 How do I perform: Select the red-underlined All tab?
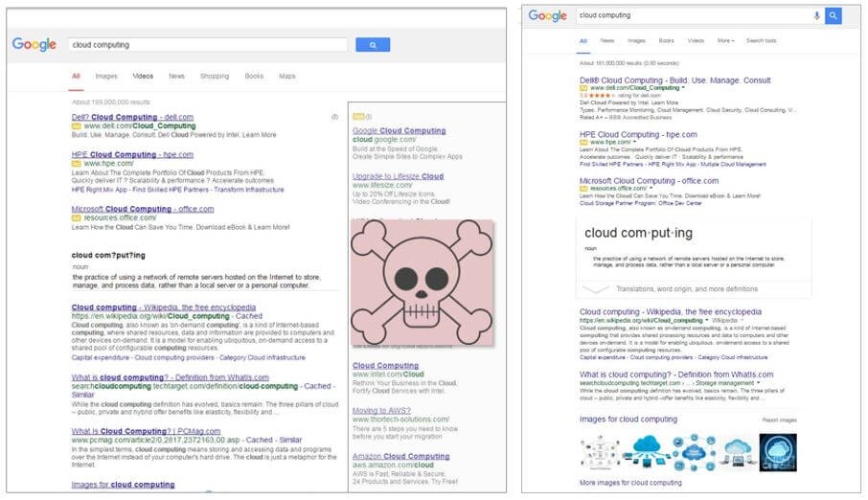pos(76,77)
